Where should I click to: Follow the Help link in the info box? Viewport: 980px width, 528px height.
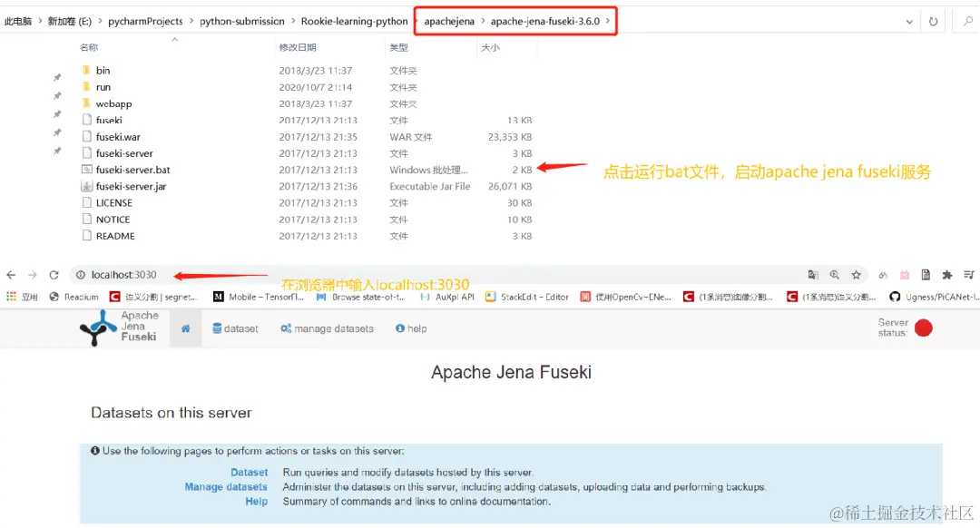point(257,502)
